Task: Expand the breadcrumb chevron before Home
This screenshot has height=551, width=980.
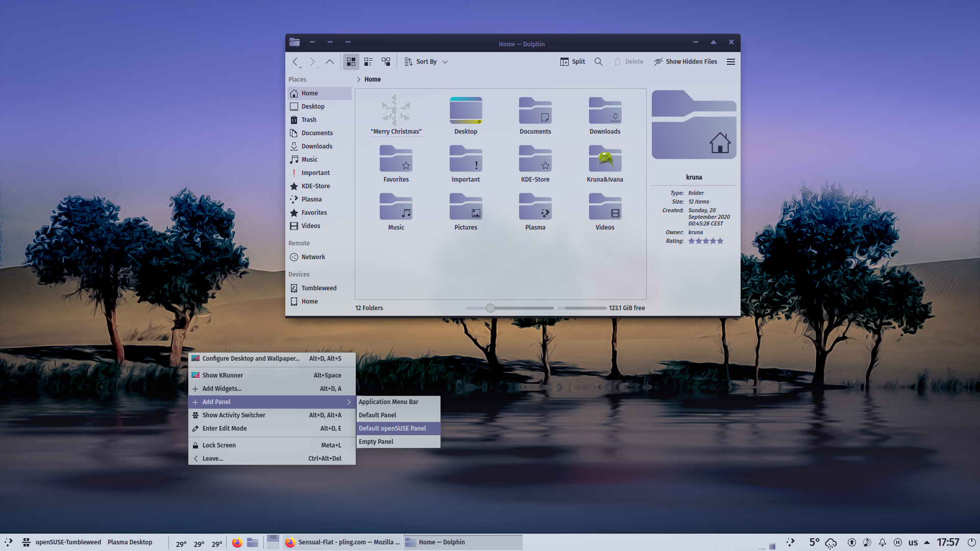Action: (359, 80)
